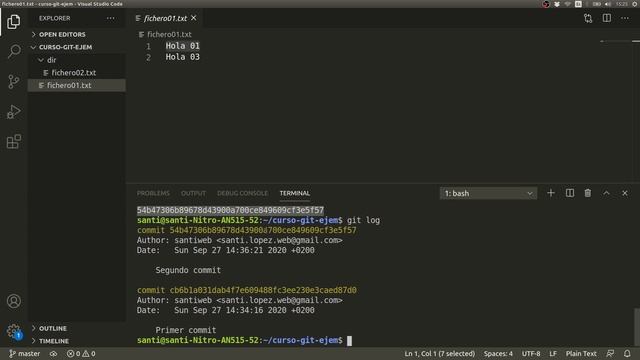This screenshot has height=360, width=640.
Task: Switch to the Problems tab
Action: coord(153,193)
